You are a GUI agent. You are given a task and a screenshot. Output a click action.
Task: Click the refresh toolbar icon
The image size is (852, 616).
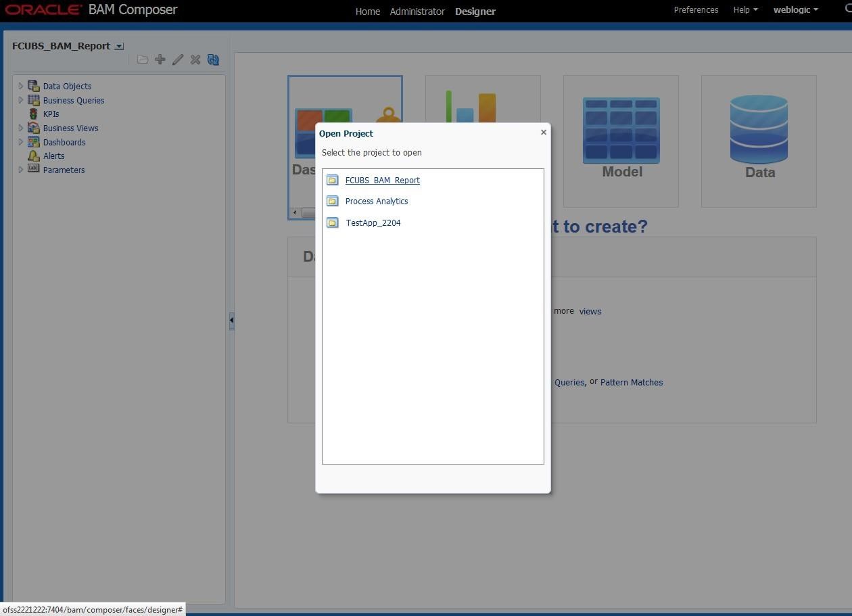(213, 60)
